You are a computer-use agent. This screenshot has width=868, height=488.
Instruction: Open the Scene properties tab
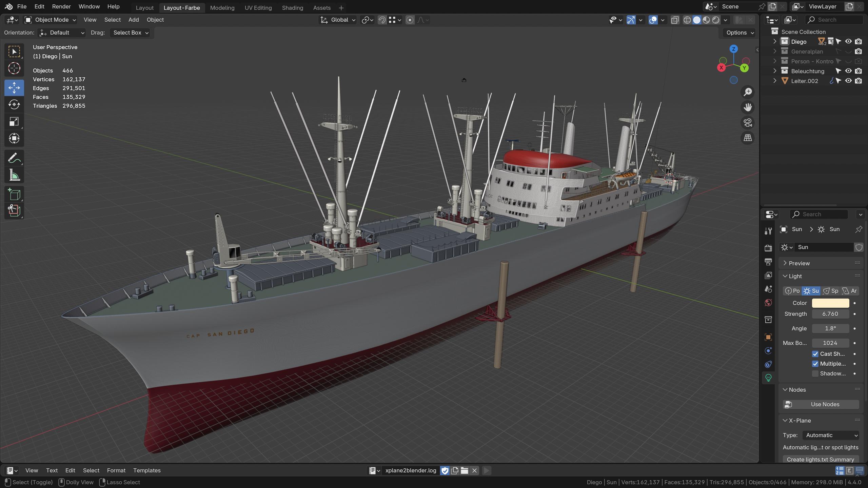(x=768, y=289)
